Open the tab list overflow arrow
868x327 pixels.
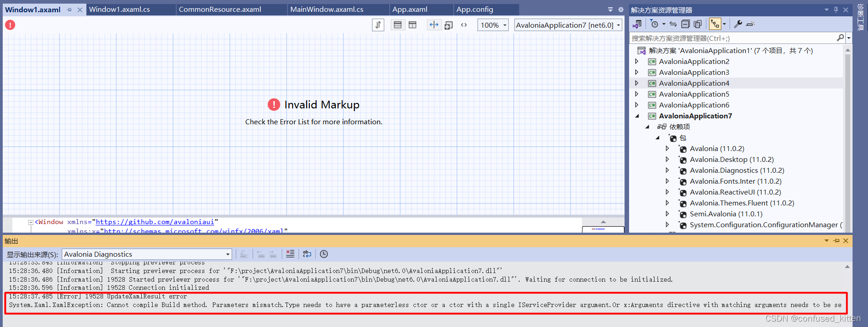coord(610,10)
